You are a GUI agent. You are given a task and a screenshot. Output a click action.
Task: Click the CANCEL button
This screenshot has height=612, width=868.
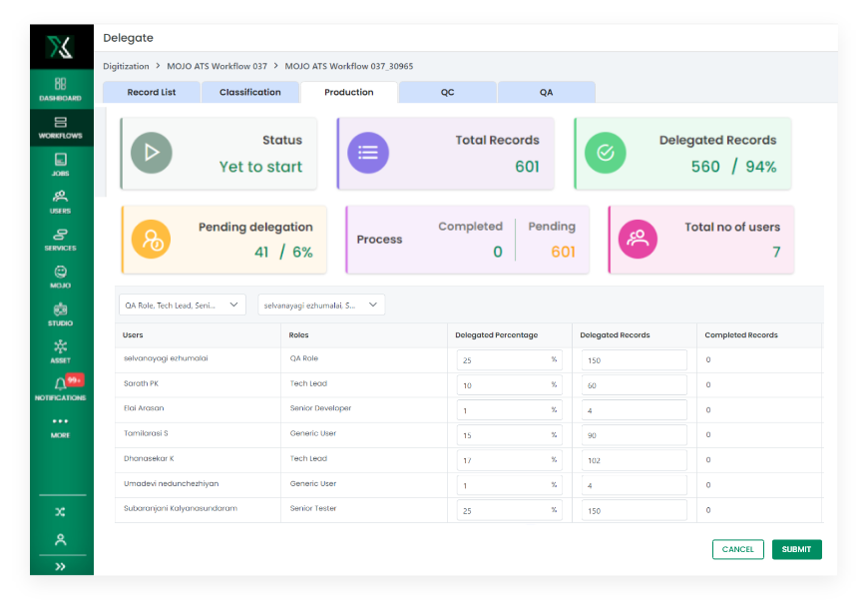(737, 549)
